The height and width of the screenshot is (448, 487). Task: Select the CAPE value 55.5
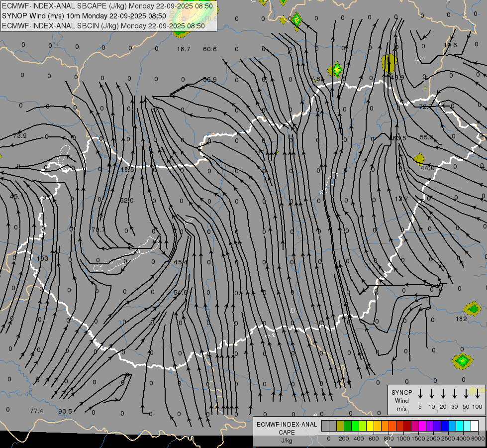pyautogui.click(x=426, y=137)
